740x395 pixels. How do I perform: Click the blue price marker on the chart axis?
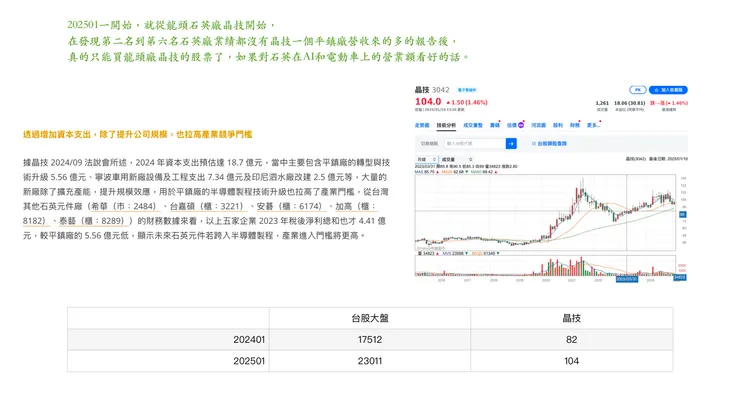coord(682,214)
